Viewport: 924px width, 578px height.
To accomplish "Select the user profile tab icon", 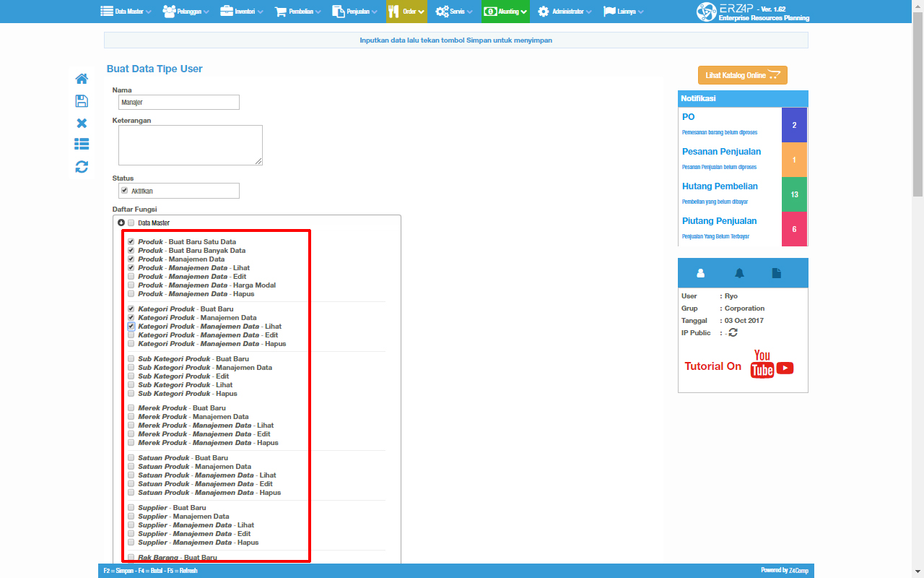I will [700, 273].
